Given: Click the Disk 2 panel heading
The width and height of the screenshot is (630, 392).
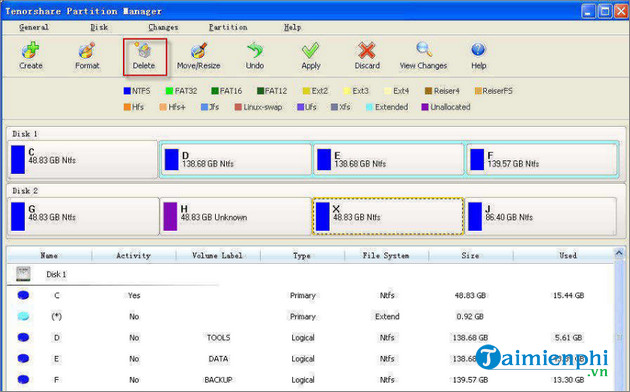Looking at the screenshot, I should [25, 191].
